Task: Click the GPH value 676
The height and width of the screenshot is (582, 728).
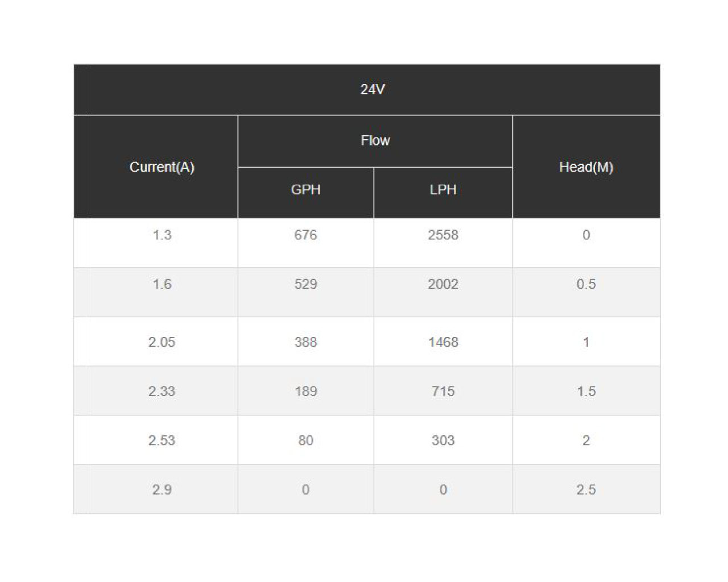Action: 305,235
